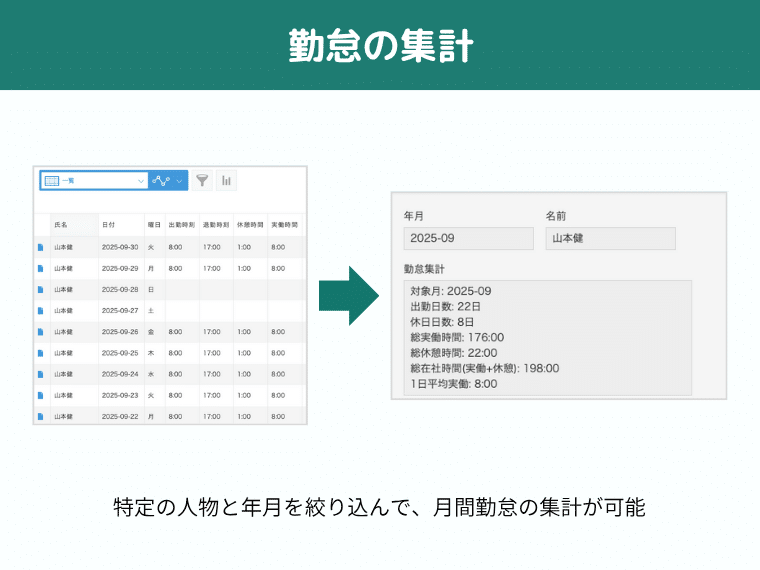The height and width of the screenshot is (570, 760).
Task: Select the date cell 2025-09-26
Action: [x=120, y=332]
